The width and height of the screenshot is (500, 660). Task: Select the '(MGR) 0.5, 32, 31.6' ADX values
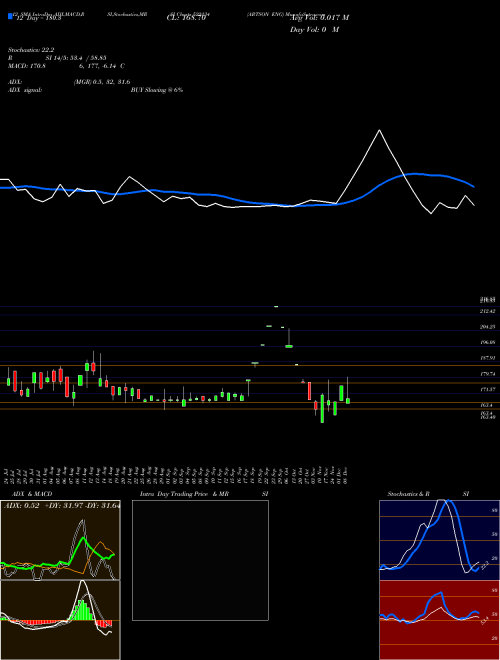[x=102, y=82]
